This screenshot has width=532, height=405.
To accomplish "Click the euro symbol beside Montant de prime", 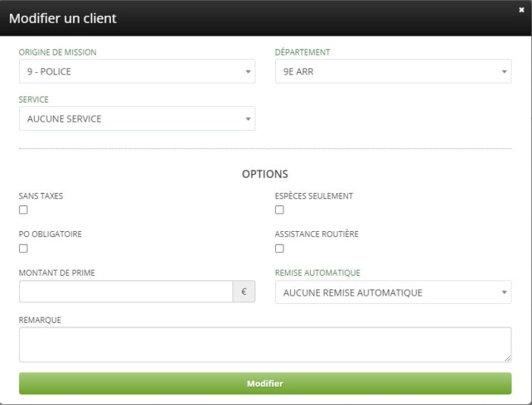I will point(244,292).
